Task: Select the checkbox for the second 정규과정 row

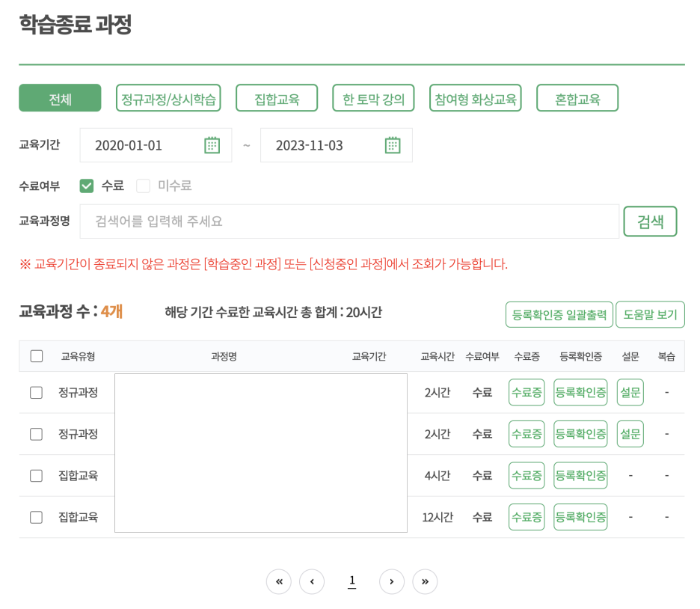Action: coord(36,434)
